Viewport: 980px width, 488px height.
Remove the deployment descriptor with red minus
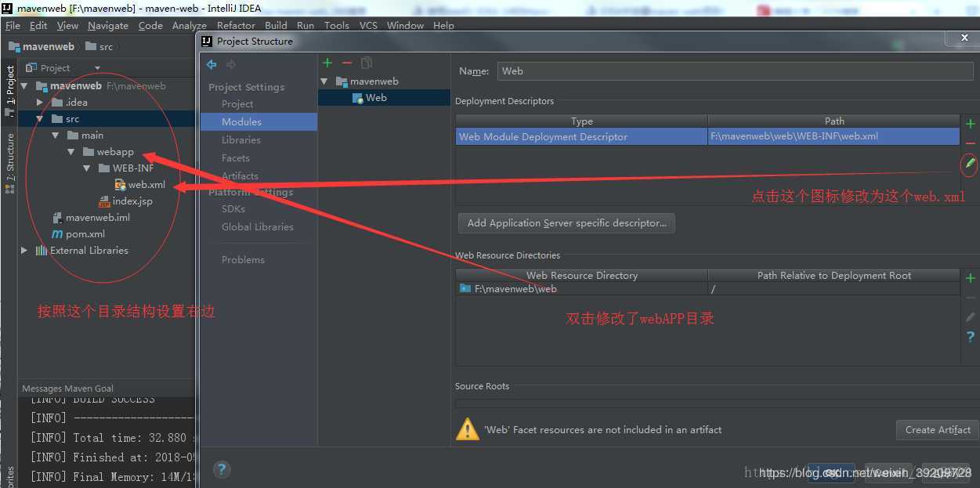coord(971,143)
